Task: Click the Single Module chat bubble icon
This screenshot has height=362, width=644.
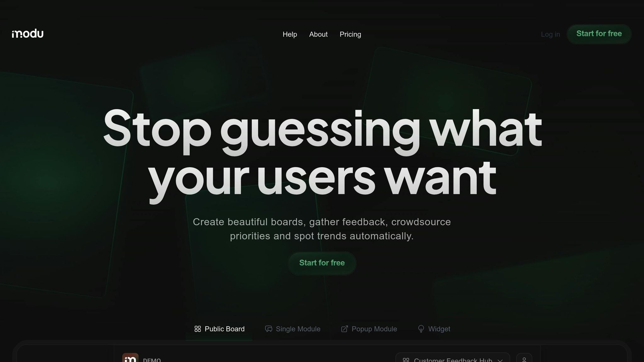Action: click(x=269, y=329)
